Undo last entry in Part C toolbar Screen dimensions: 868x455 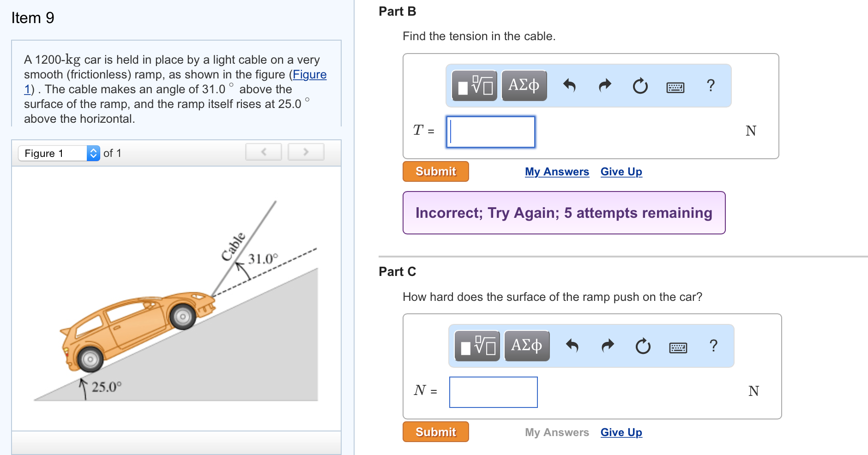(573, 346)
